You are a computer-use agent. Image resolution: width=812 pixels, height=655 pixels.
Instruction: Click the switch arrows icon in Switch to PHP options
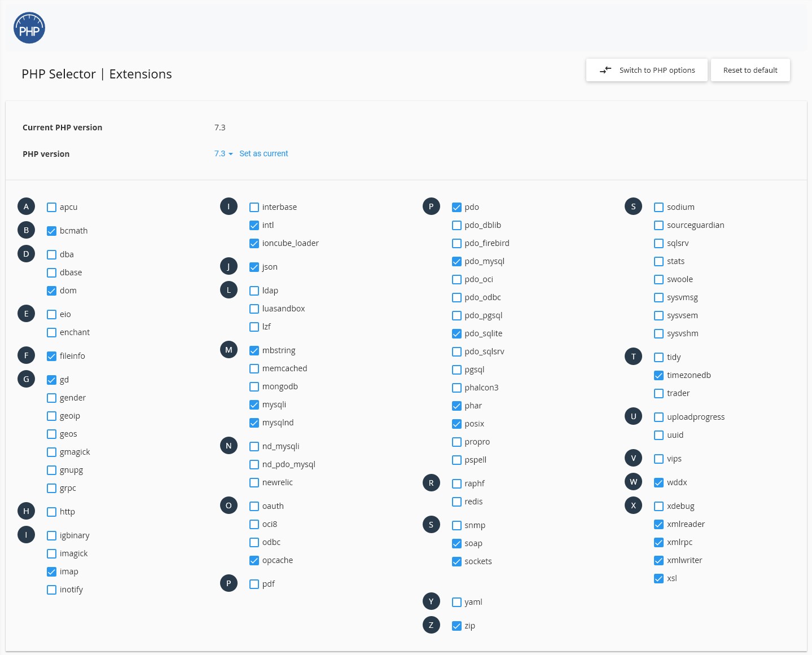pos(605,70)
